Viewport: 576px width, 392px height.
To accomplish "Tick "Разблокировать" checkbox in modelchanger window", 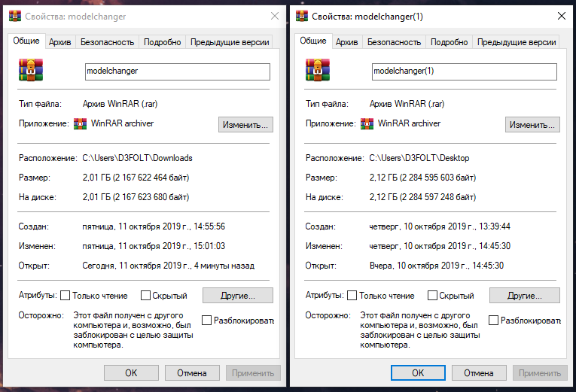I will [206, 320].
